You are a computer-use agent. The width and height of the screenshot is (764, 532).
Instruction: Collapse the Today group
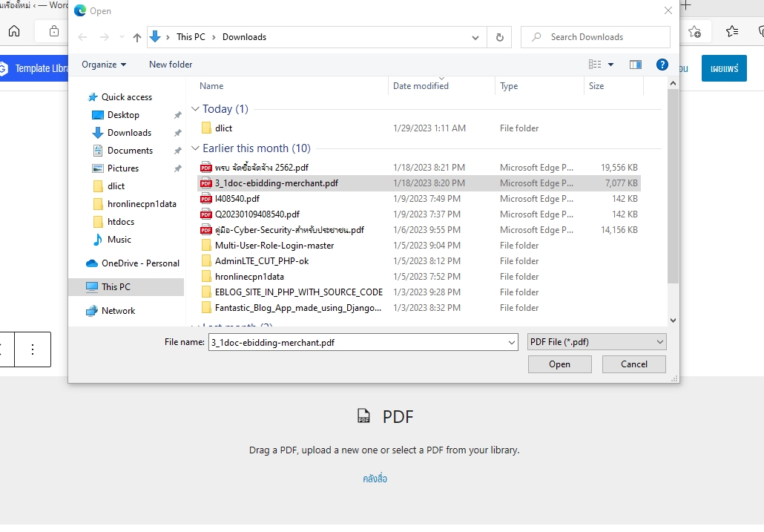(x=196, y=109)
